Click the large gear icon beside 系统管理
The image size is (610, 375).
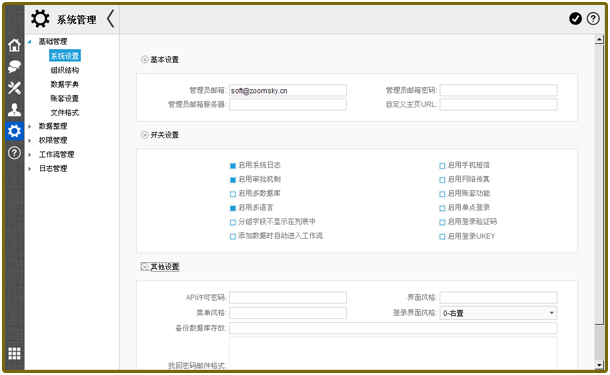click(x=40, y=19)
